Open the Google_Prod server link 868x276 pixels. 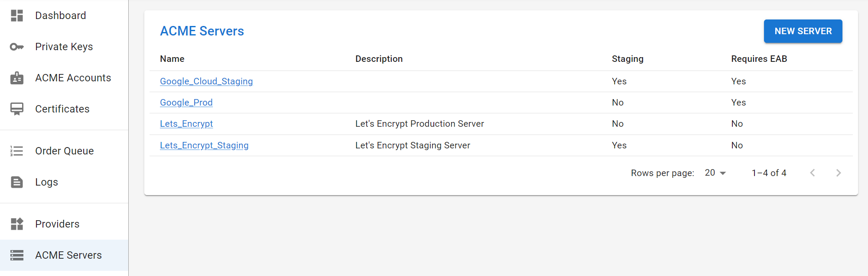click(x=186, y=103)
